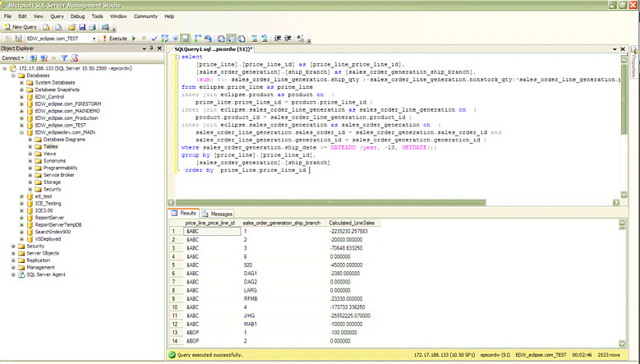
Task: Click the New Query toolbar button
Action: [x=21, y=27]
